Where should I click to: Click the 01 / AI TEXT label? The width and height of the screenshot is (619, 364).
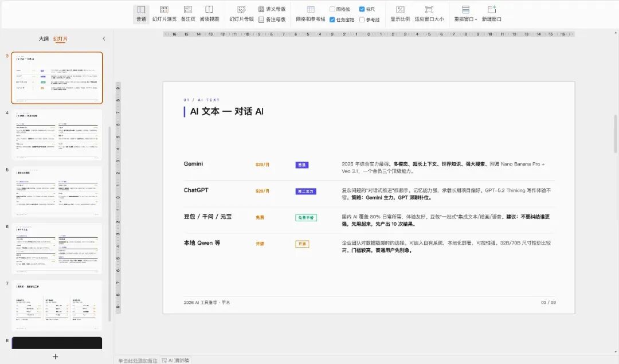[x=202, y=100]
